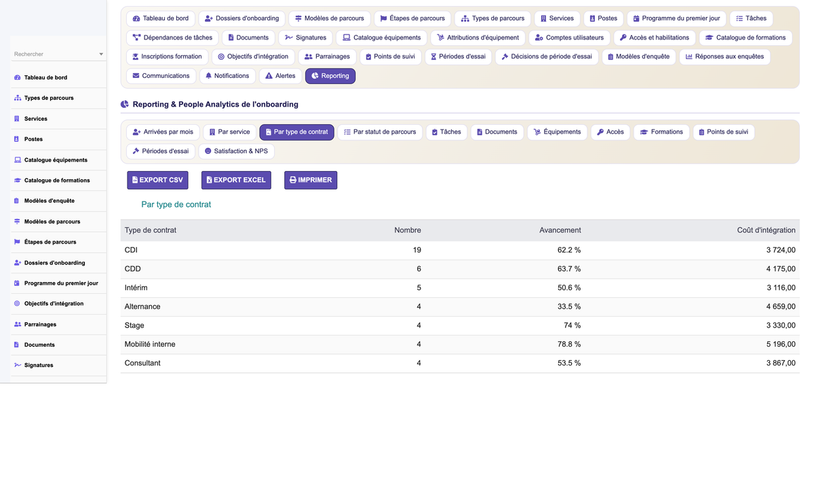Click the bell icon on Notifications tab

208,76
